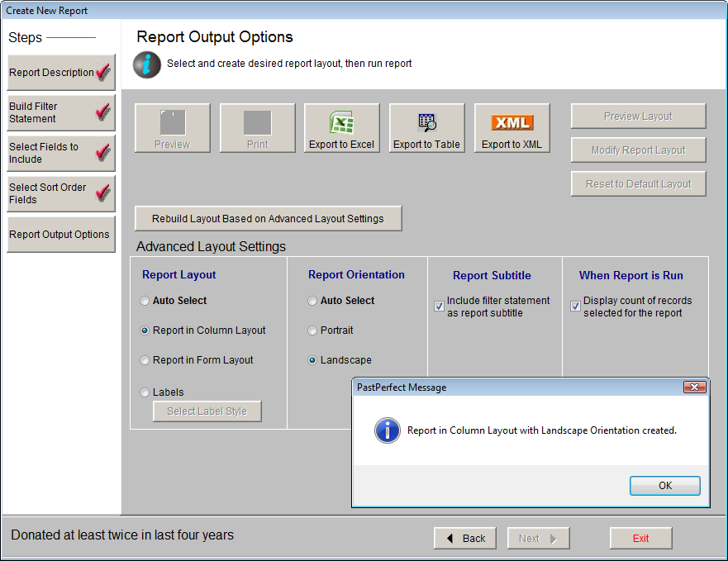Click the Back navigation button

(x=464, y=538)
